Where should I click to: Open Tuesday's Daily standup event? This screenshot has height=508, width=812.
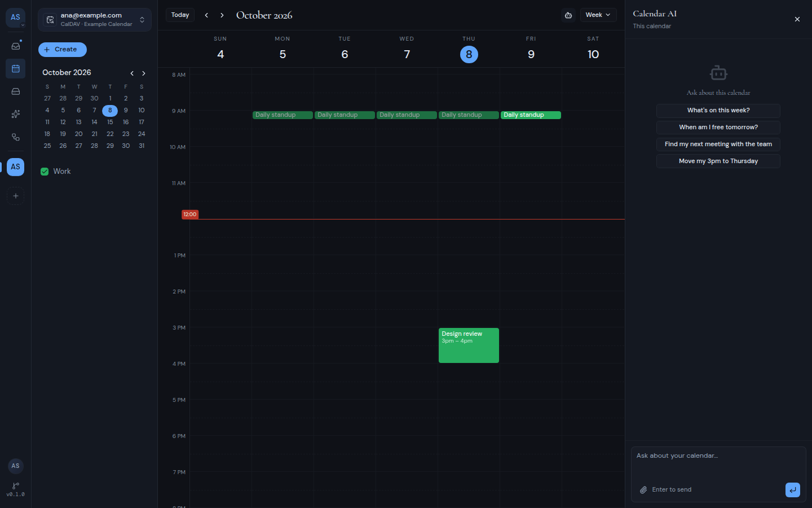(x=345, y=115)
